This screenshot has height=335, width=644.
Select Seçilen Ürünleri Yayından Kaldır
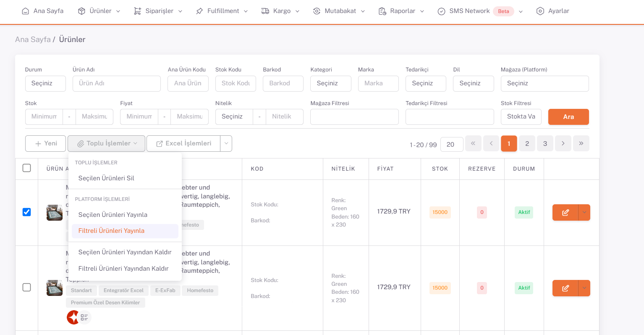[x=125, y=252]
